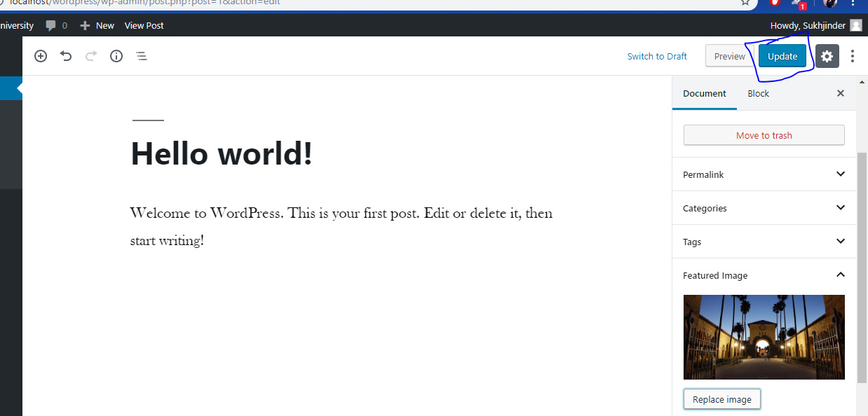Image resolution: width=868 pixels, height=416 pixels.
Task: Click the Update button
Action: coord(782,56)
